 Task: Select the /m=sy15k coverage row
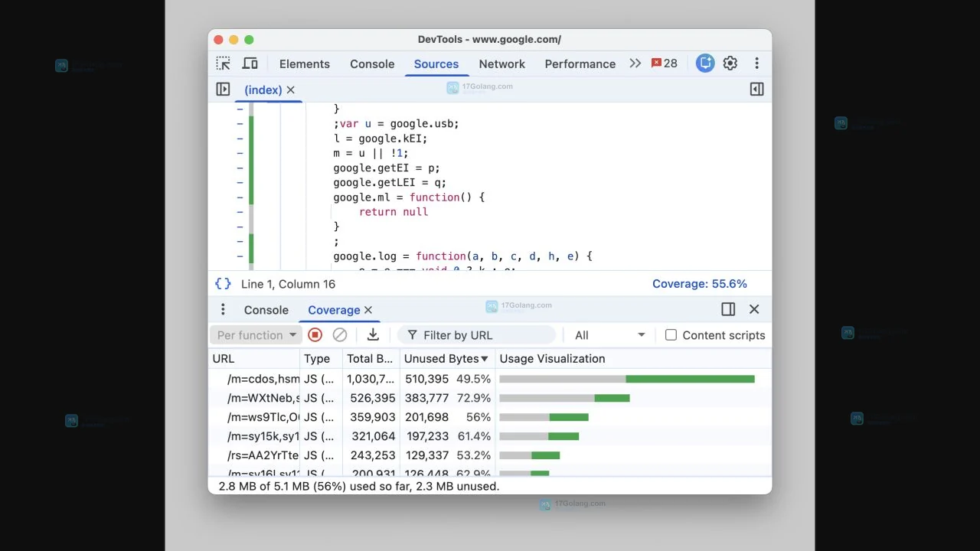tap(490, 436)
